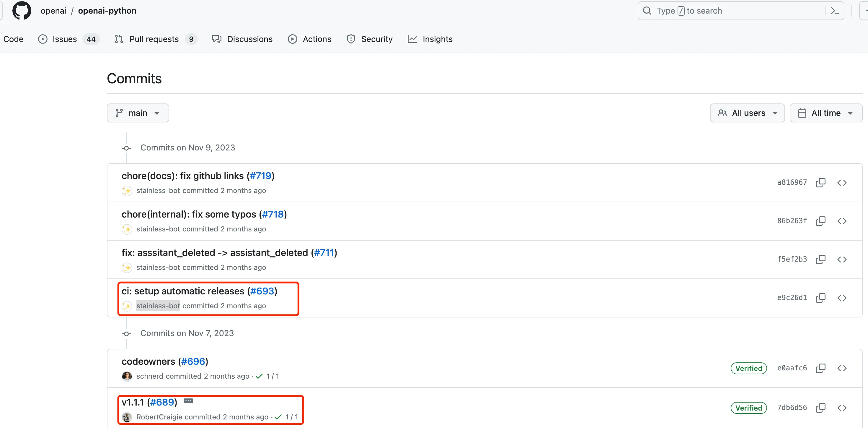Image resolution: width=868 pixels, height=428 pixels.
Task: Open the Insights tab
Action: click(437, 39)
